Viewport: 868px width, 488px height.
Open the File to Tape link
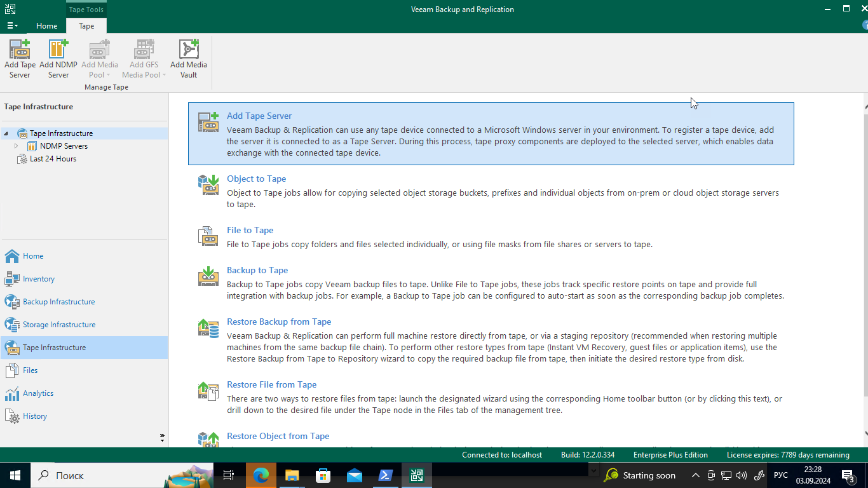click(x=250, y=230)
